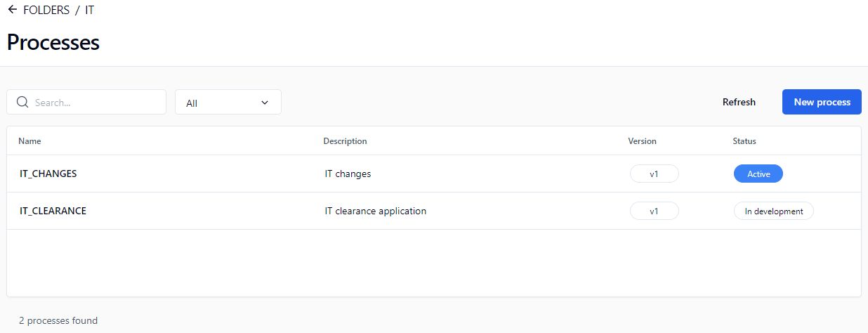The width and height of the screenshot is (868, 333).
Task: Sort by Description column header
Action: 345,141
